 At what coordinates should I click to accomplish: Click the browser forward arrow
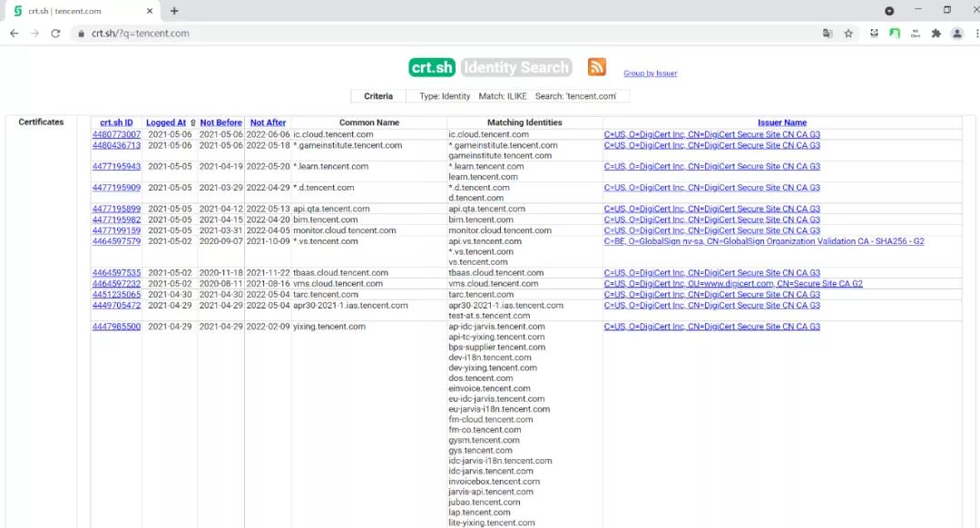(x=35, y=34)
